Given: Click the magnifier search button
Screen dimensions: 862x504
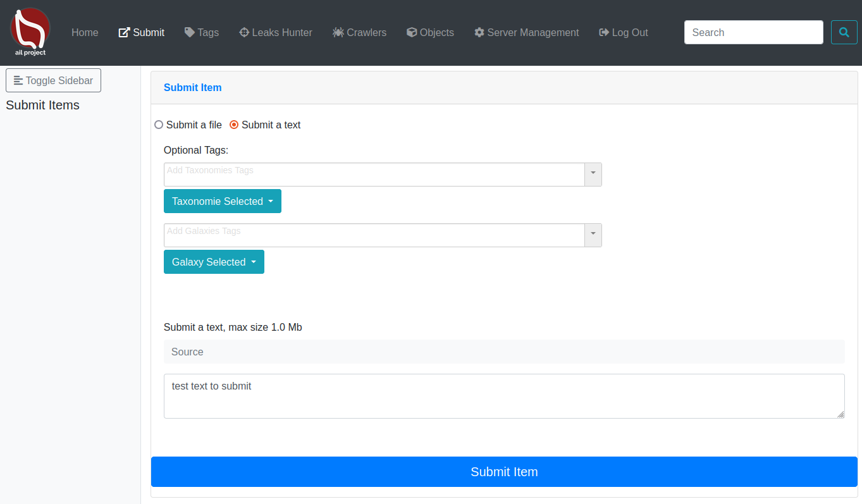Looking at the screenshot, I should pos(844,32).
